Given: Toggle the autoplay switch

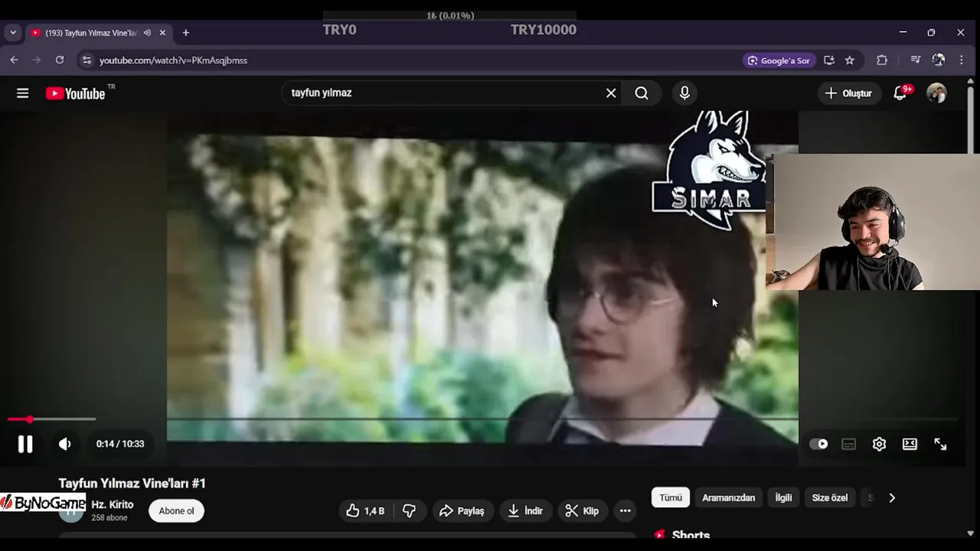Looking at the screenshot, I should pos(818,444).
